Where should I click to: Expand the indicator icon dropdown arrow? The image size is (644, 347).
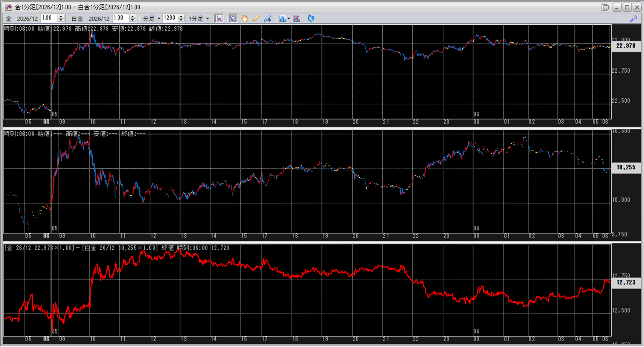coord(289,19)
